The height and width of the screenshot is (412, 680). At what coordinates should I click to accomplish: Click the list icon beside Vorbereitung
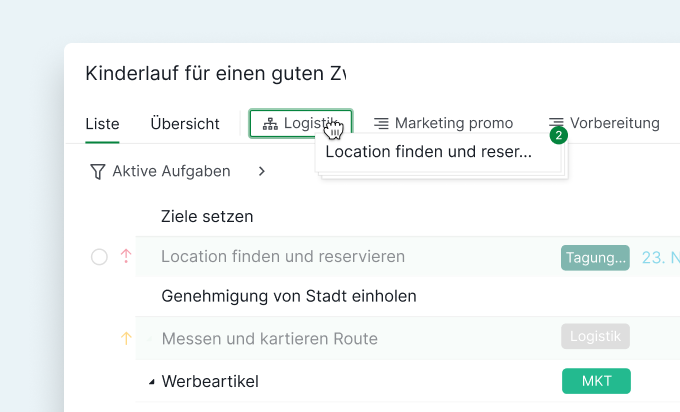[556, 123]
